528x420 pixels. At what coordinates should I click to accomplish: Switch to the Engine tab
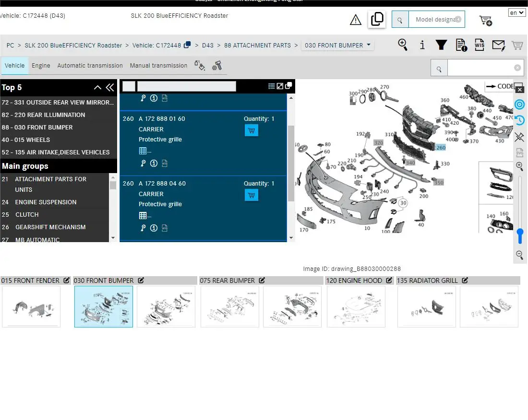pos(41,66)
